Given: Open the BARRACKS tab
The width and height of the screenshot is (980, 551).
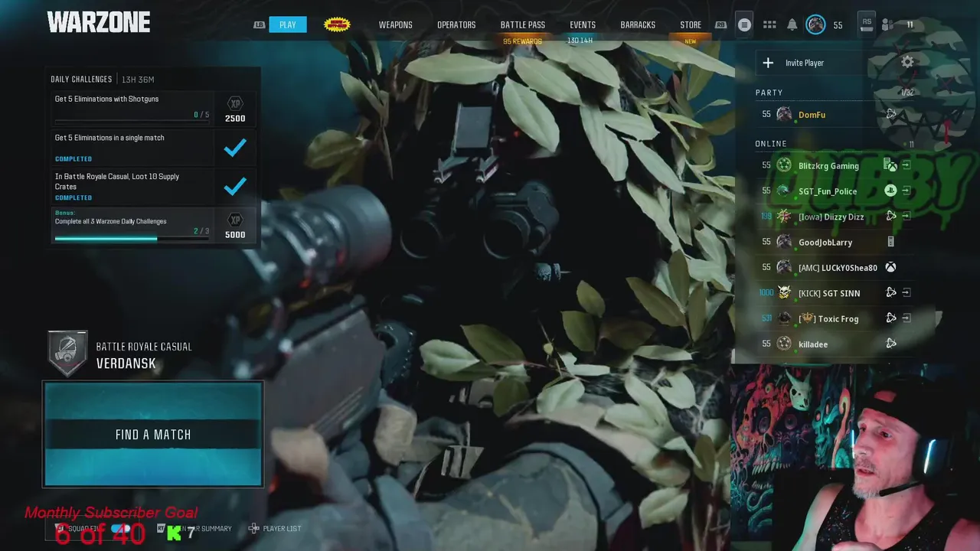Looking at the screenshot, I should pos(638,25).
